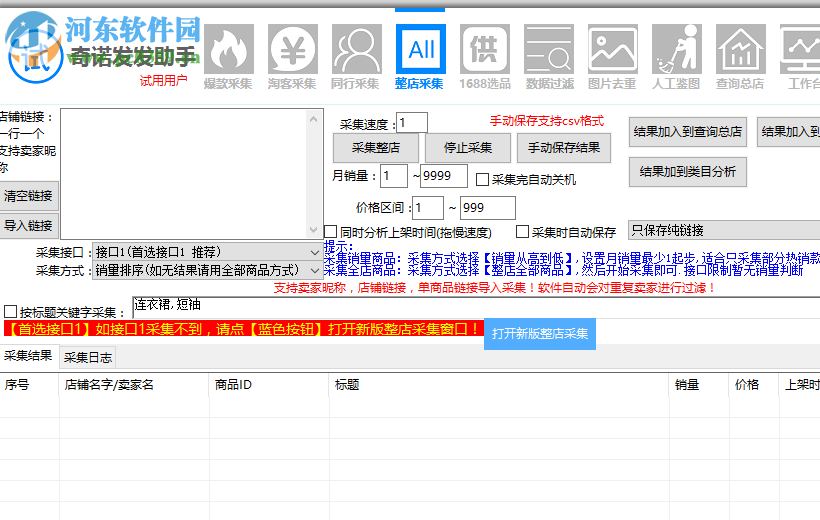Open the 数据过滤 search icon
This screenshot has height=520, width=820.
(x=549, y=50)
